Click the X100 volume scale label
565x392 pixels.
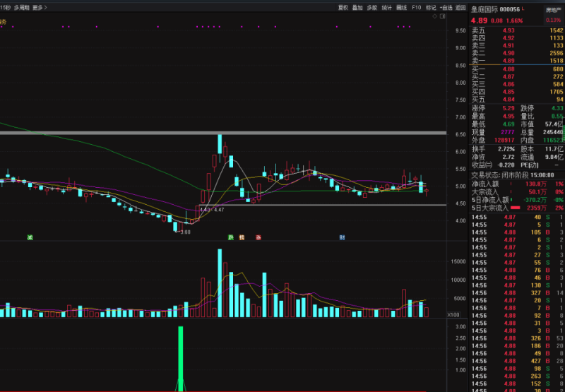(x=453, y=315)
